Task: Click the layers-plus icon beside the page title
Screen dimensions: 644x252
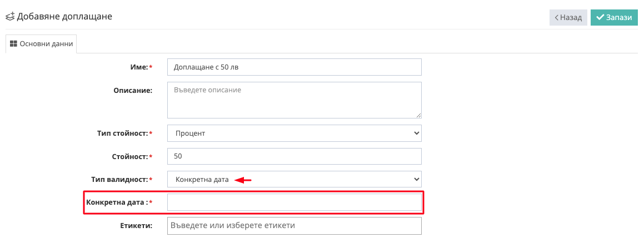Action: (10, 17)
